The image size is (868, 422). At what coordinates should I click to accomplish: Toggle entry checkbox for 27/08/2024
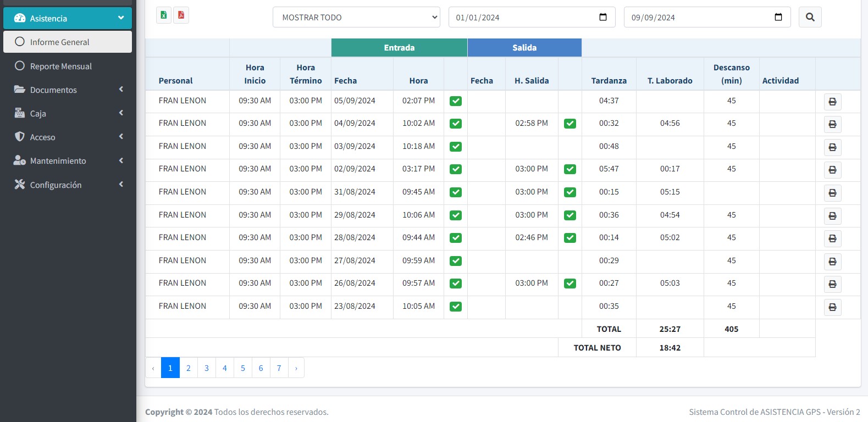point(456,261)
